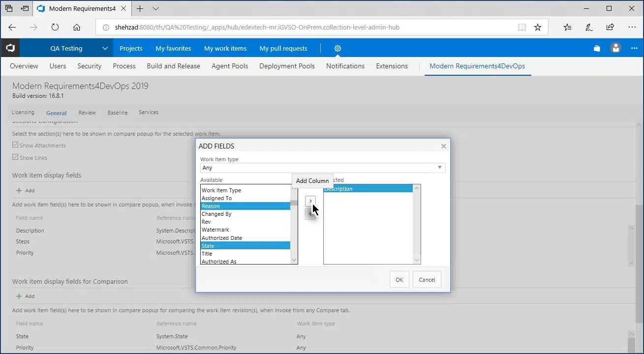This screenshot has height=354, width=644.
Task: Open the Agent Pools menu item
Action: 230,66
